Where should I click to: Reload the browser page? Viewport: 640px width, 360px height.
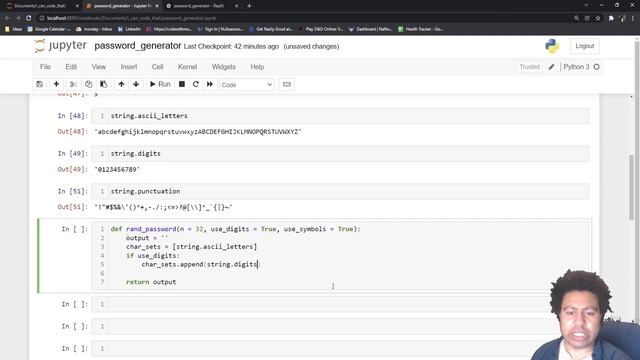(x=29, y=18)
